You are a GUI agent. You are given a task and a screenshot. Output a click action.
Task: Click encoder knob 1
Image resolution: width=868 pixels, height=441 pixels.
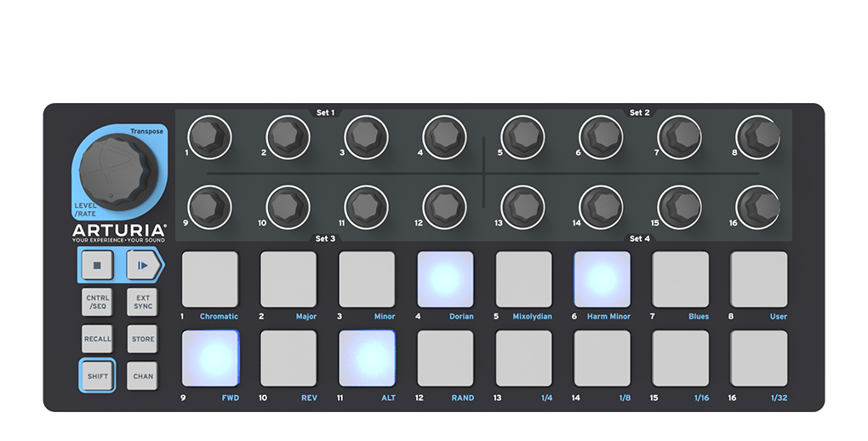pos(209,137)
